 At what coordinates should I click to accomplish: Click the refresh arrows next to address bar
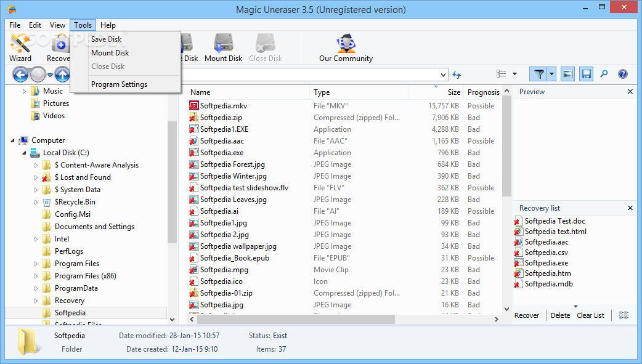(x=457, y=75)
